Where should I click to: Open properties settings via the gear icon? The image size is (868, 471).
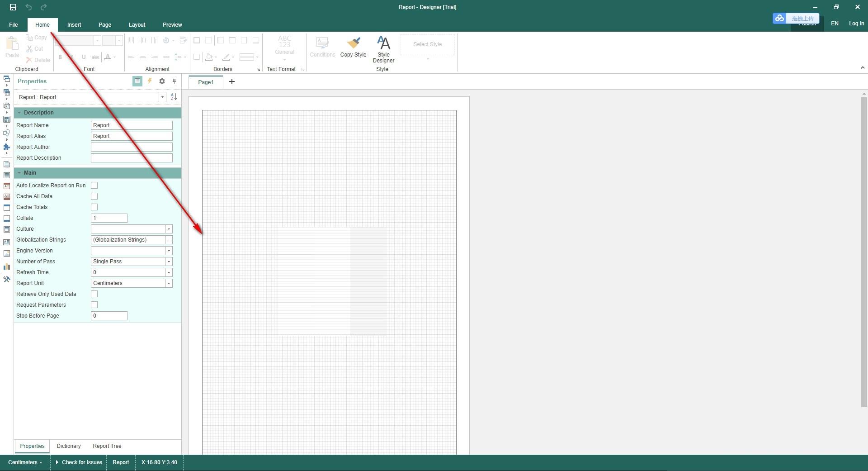162,81
